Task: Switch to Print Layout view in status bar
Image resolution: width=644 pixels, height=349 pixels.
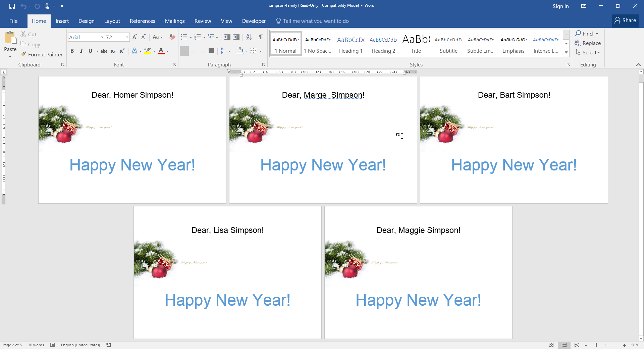Action: pos(564,345)
